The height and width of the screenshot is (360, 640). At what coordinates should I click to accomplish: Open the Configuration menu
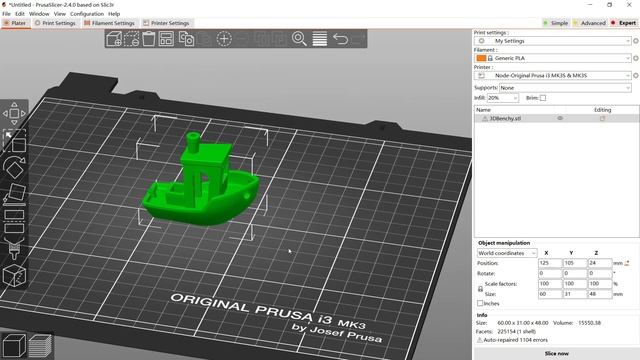click(87, 14)
